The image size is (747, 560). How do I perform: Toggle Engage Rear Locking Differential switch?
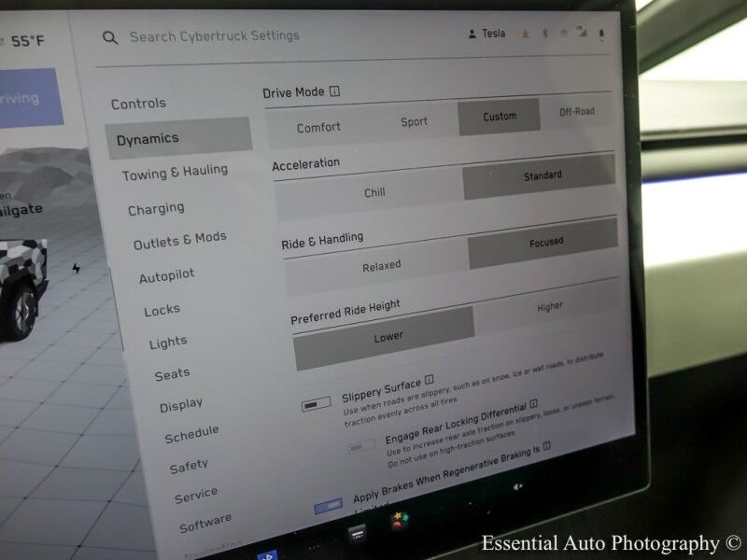[x=360, y=447]
